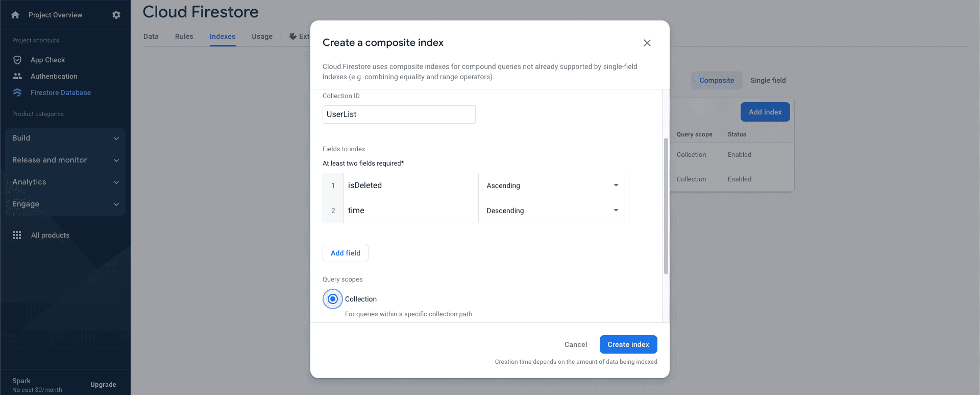Switch to Single field indexes
This screenshot has width=980, height=395.
pyautogui.click(x=768, y=80)
